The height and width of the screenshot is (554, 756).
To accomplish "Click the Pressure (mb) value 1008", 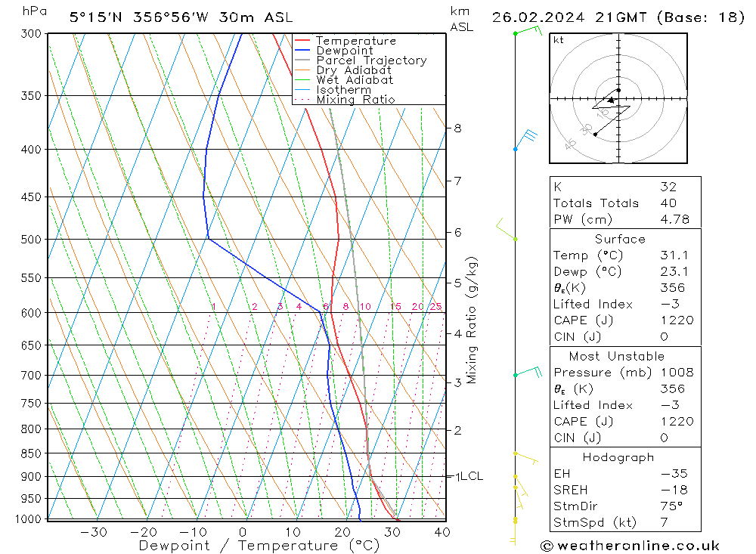I will tap(677, 372).
